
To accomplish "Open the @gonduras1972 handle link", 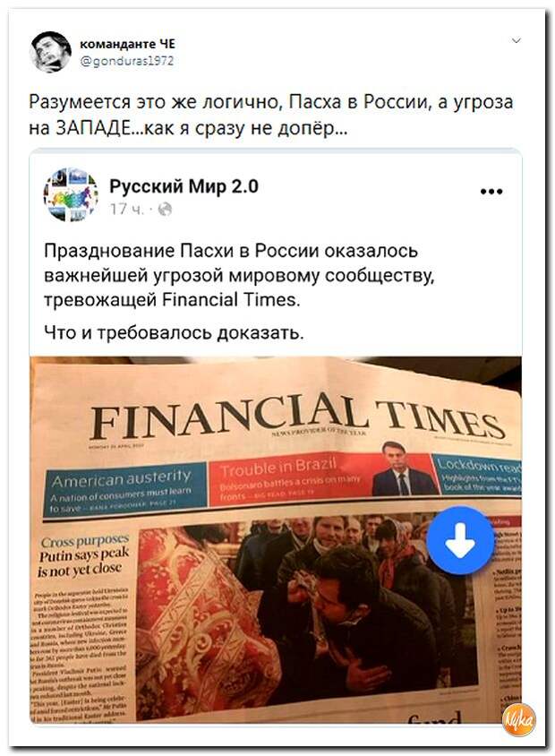I will (x=126, y=61).
